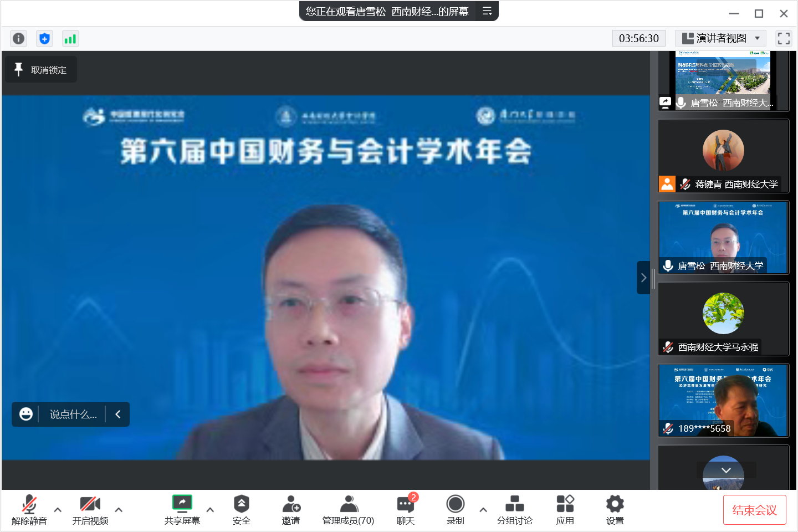The width and height of the screenshot is (798, 532).
Task: Open Manage Members (管理成员) panel
Action: (348, 510)
